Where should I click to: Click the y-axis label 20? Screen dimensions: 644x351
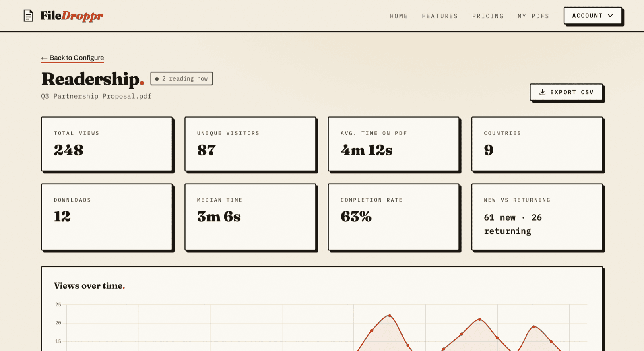click(x=58, y=323)
